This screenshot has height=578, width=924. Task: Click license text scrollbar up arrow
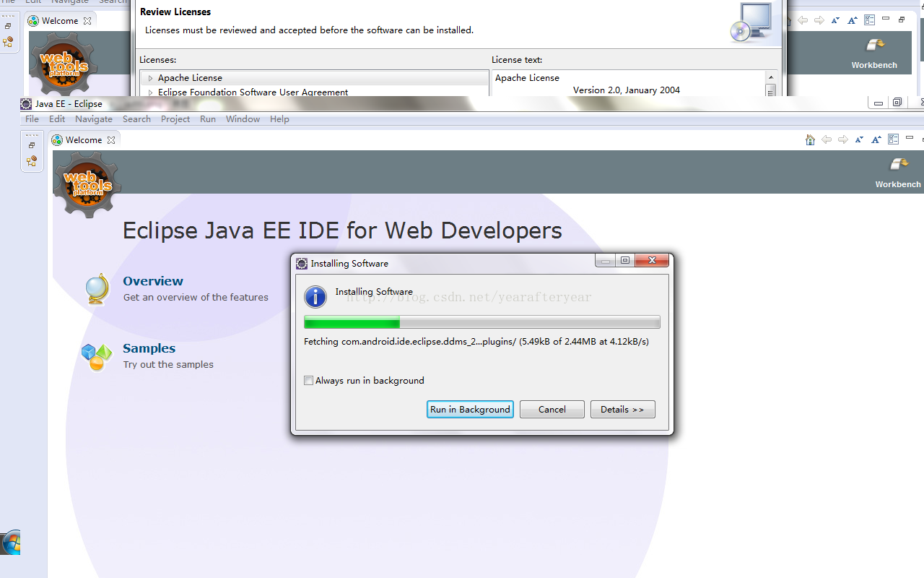[x=770, y=77]
